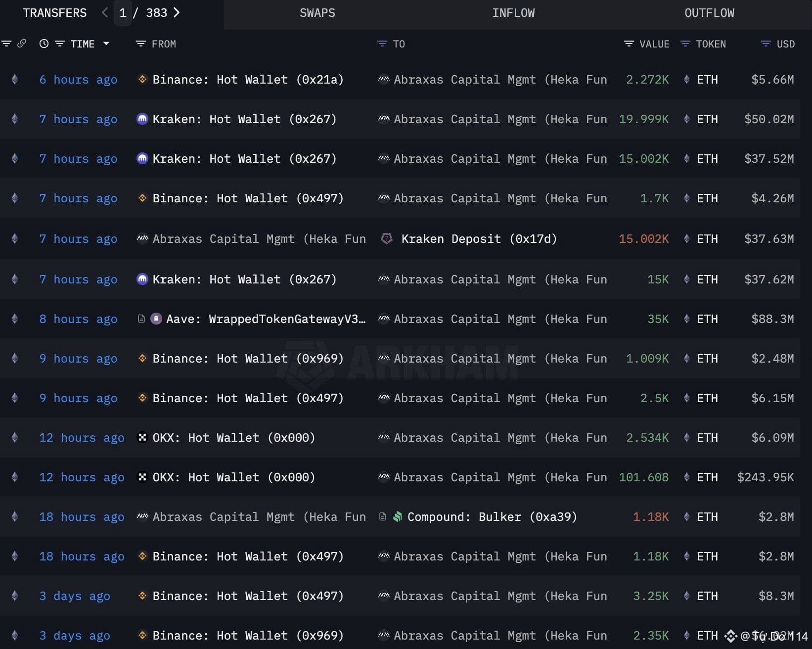Viewport: 812px width, 649px height.
Task: Click the contract document icon before Compound
Action: pyautogui.click(x=383, y=517)
